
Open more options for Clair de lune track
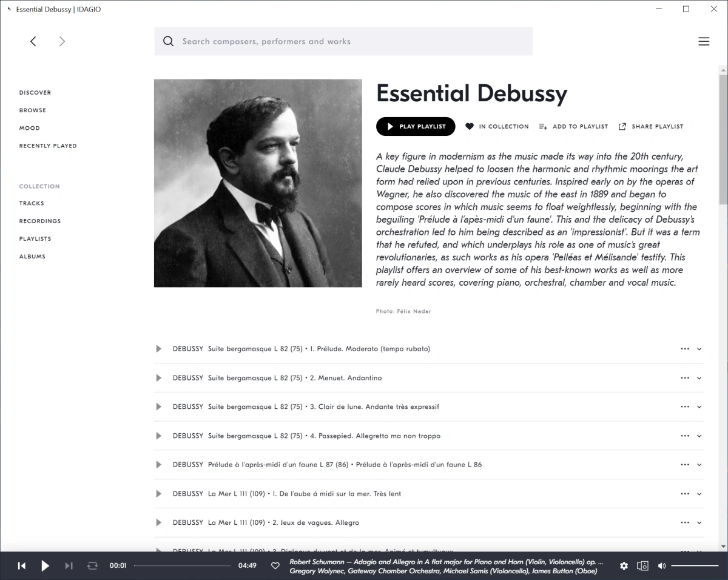pyautogui.click(x=685, y=406)
